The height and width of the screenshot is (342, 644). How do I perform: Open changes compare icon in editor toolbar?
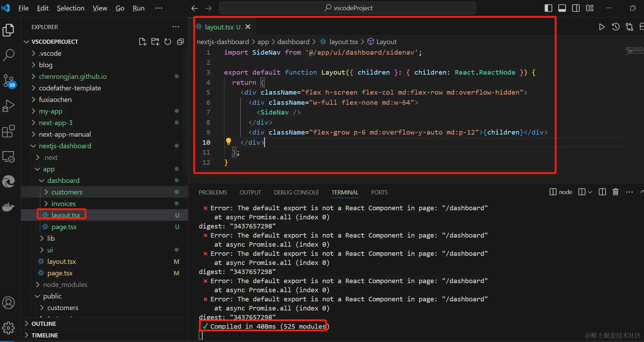click(630, 27)
